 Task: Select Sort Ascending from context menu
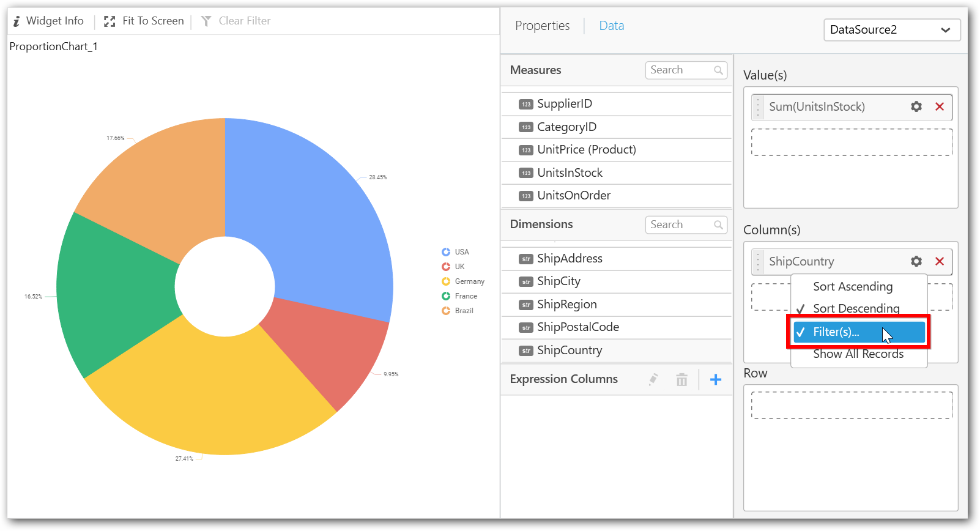pos(852,286)
